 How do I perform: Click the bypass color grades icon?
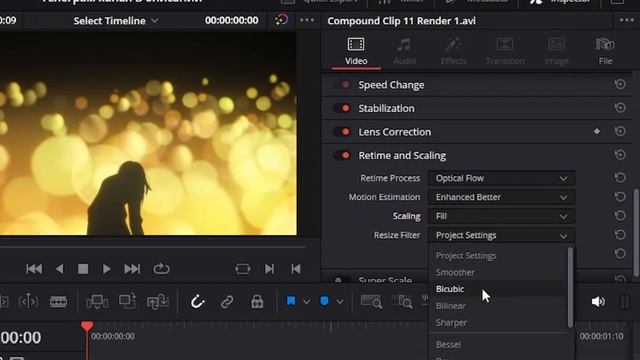click(x=281, y=20)
